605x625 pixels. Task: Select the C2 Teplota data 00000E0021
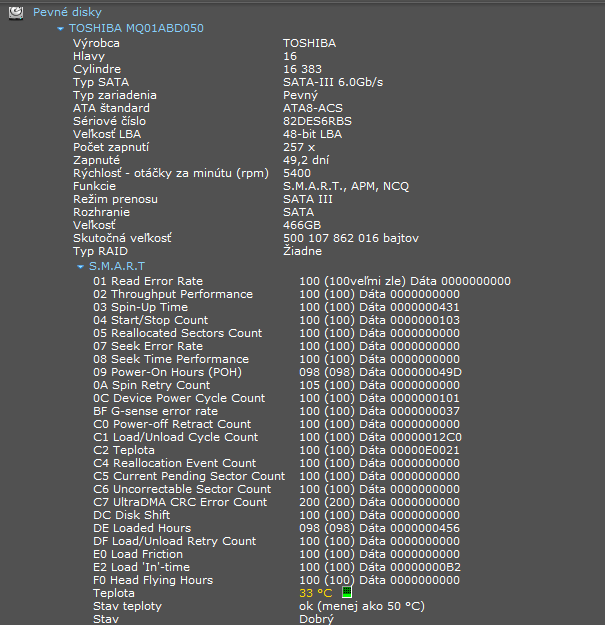[425, 450]
